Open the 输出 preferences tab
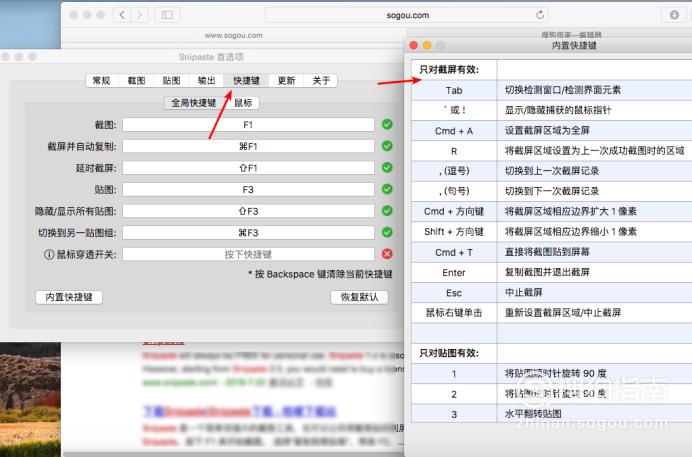The image size is (692, 457). (207, 81)
